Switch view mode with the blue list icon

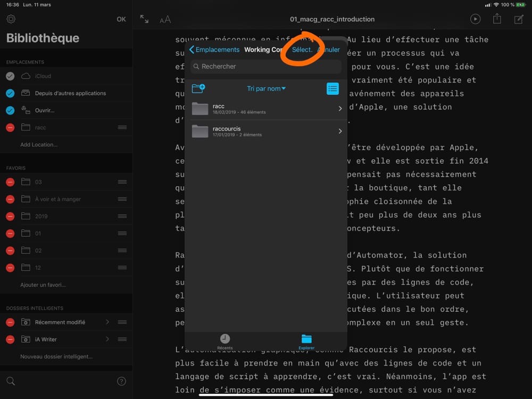tap(332, 89)
